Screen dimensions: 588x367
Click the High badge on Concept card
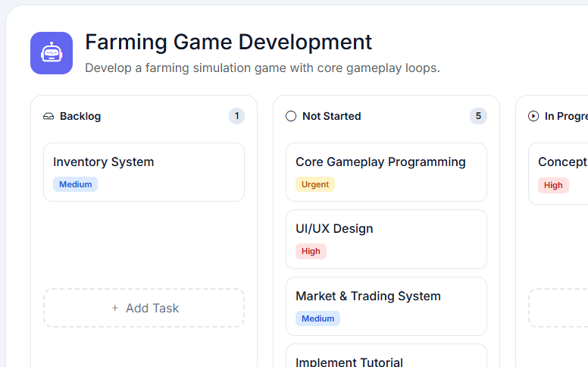click(x=553, y=185)
